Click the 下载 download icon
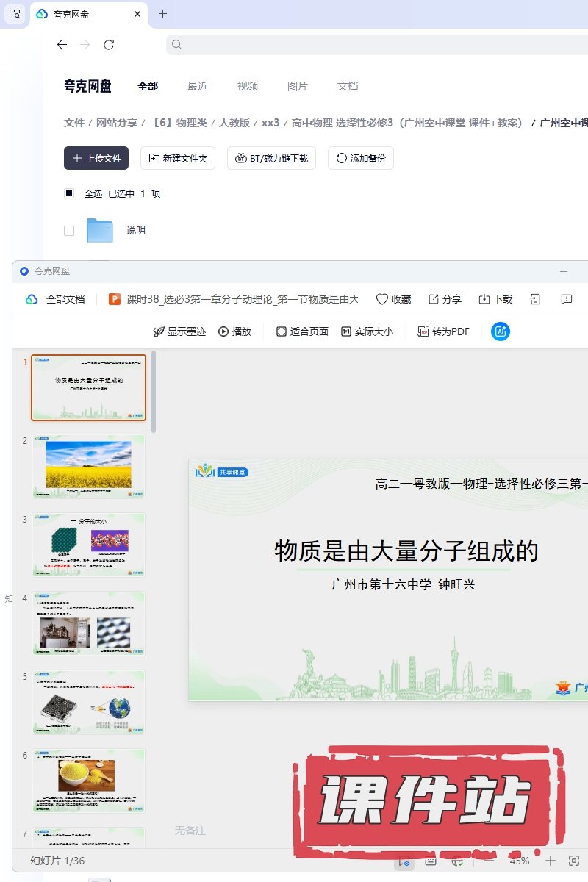The width and height of the screenshot is (588, 882). [x=484, y=299]
